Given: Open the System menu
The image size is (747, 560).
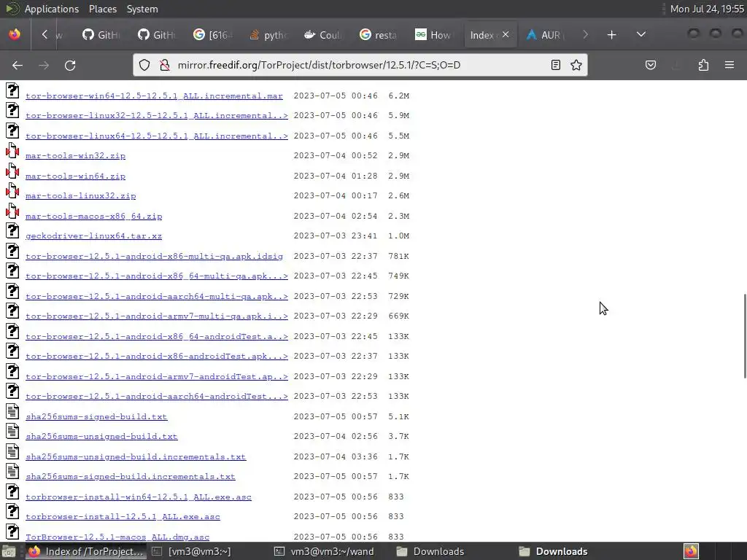Looking at the screenshot, I should click(142, 9).
